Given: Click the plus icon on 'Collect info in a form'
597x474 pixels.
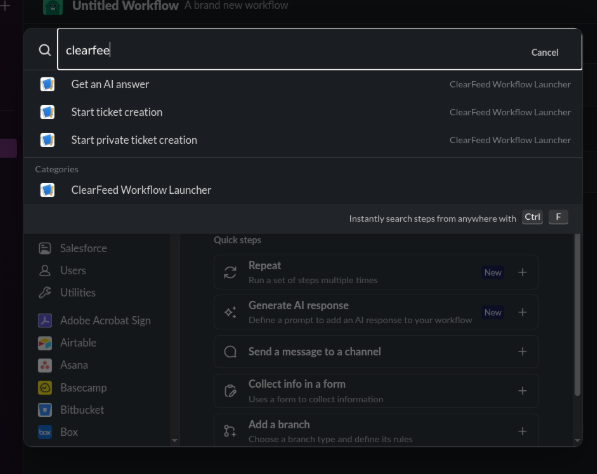Looking at the screenshot, I should 522,391.
